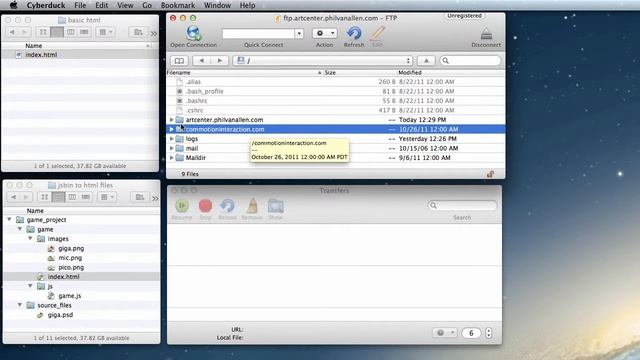Open the Apple menu
640x360 pixels.
point(13,5)
